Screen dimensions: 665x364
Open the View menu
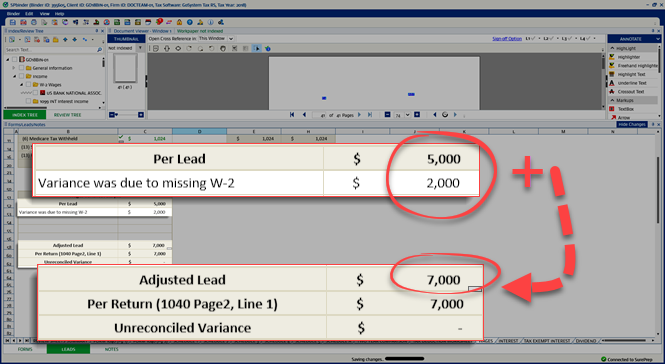(45, 14)
